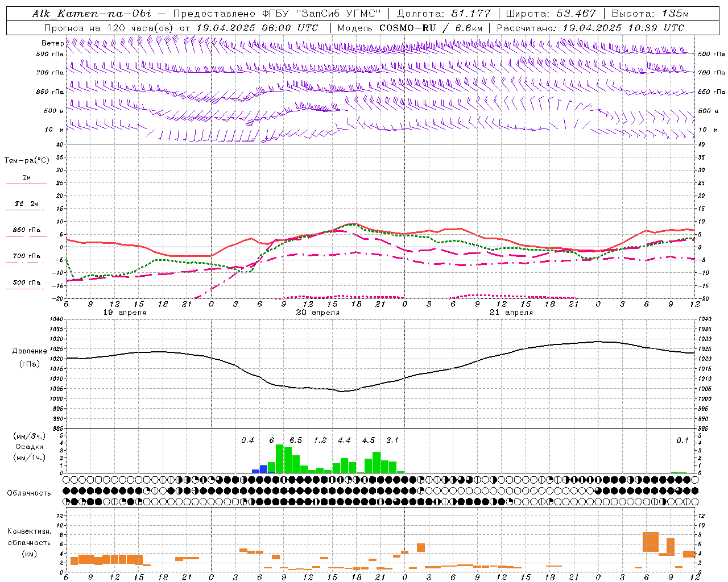Click the Давление pressure panel label
The width and height of the screenshot is (728, 582).
coord(30,351)
